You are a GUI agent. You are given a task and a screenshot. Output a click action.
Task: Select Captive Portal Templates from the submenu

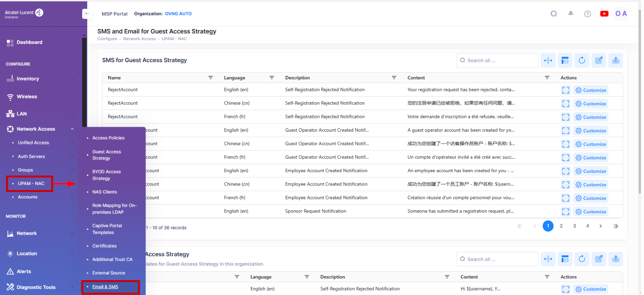click(x=107, y=229)
